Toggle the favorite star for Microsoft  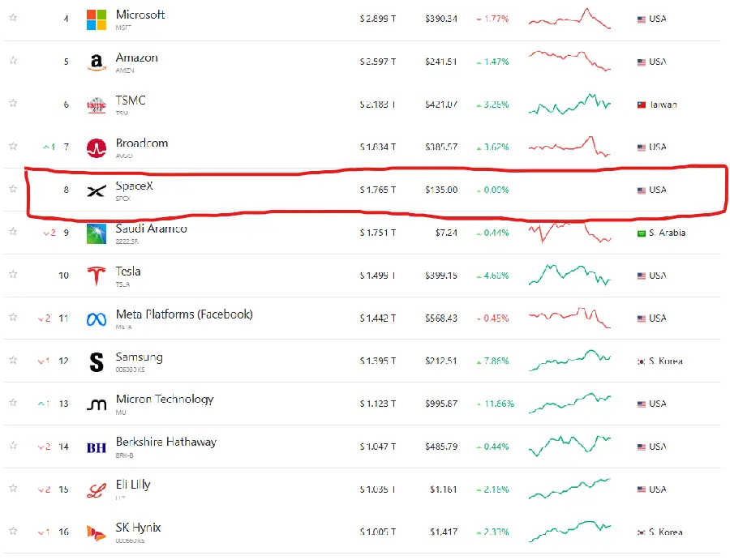13,18
